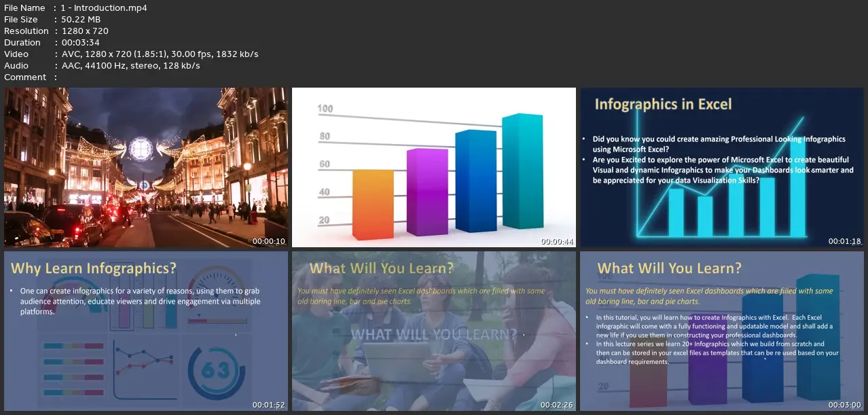Select the thumbnail with the 63 donut gauge

146,331
